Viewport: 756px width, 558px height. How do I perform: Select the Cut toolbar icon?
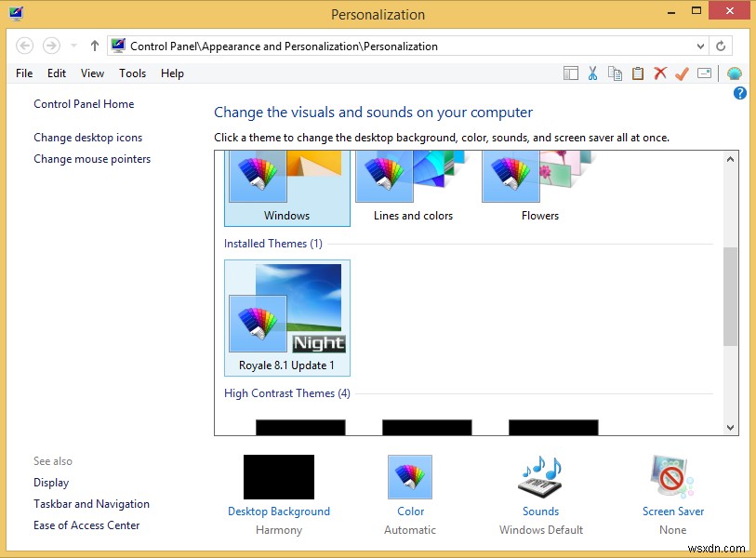(592, 73)
